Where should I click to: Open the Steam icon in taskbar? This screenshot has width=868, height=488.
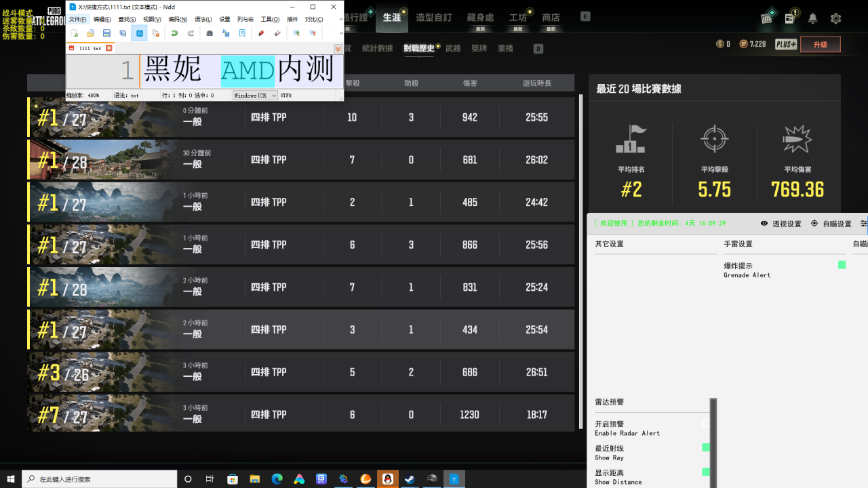410,479
